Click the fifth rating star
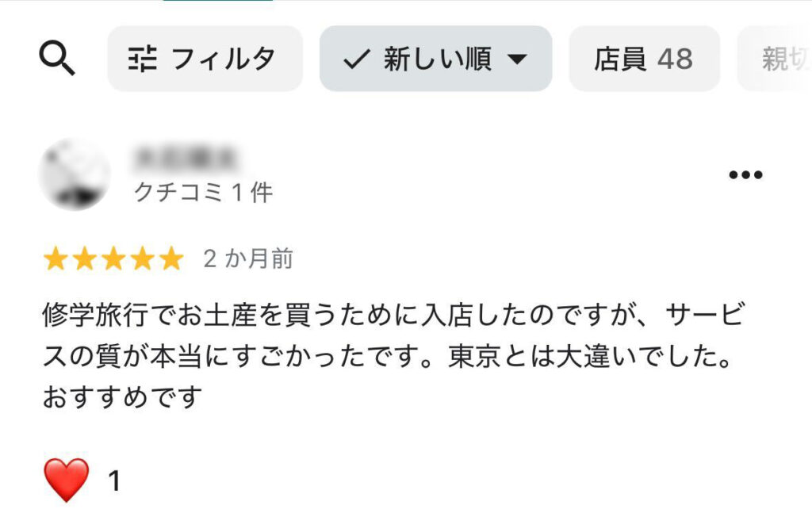The width and height of the screenshot is (812, 532). coord(170,259)
